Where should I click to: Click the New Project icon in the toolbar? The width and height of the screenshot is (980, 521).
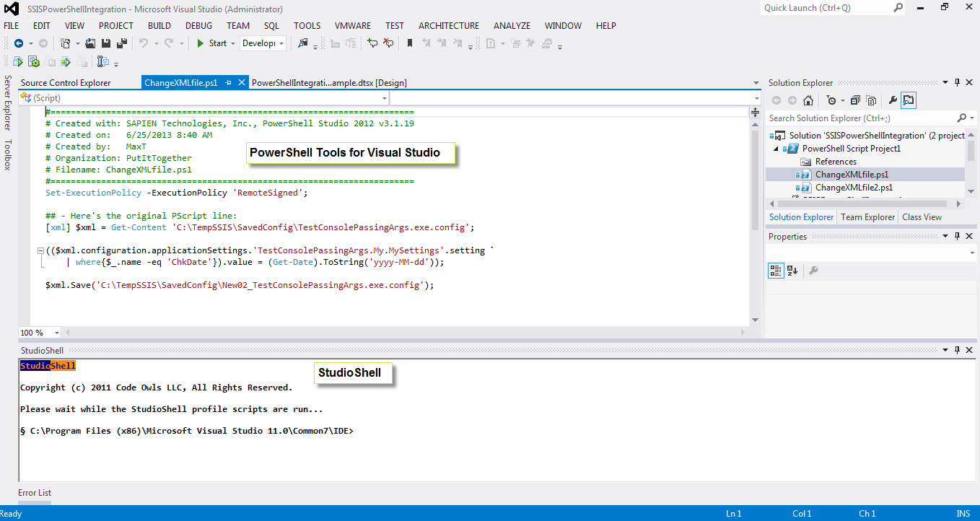coord(65,43)
